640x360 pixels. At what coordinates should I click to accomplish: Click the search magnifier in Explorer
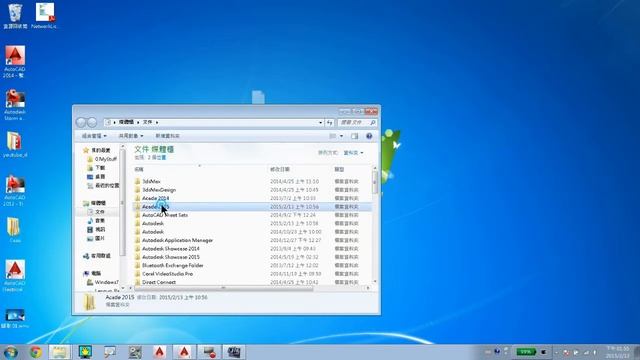(372, 122)
